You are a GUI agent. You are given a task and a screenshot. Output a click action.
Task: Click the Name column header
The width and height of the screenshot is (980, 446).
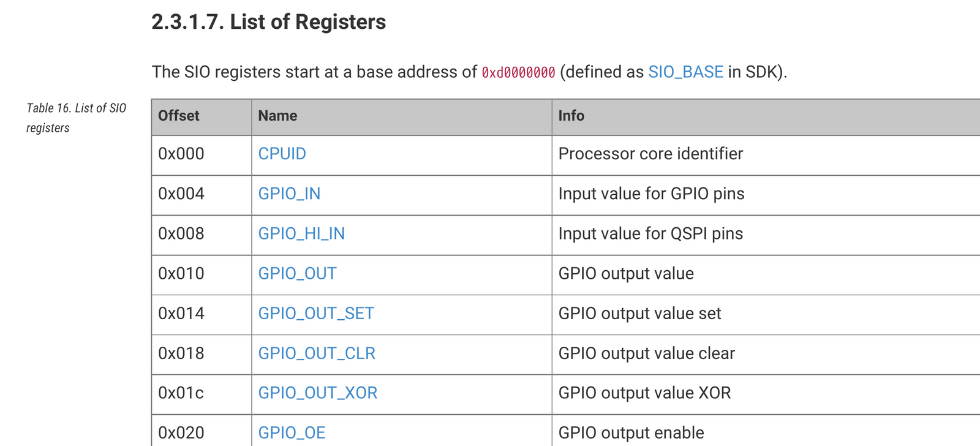pos(277,116)
